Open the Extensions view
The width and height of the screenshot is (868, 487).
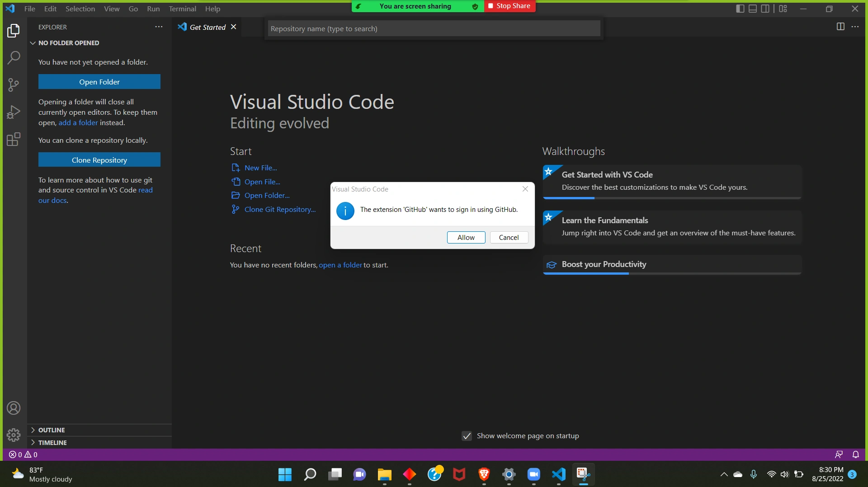(x=14, y=139)
